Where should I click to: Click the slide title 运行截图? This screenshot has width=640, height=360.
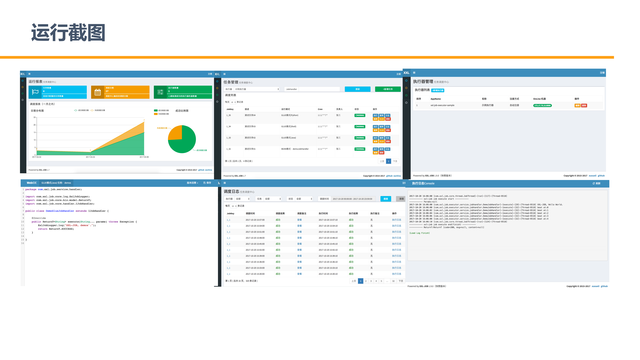click(x=68, y=33)
